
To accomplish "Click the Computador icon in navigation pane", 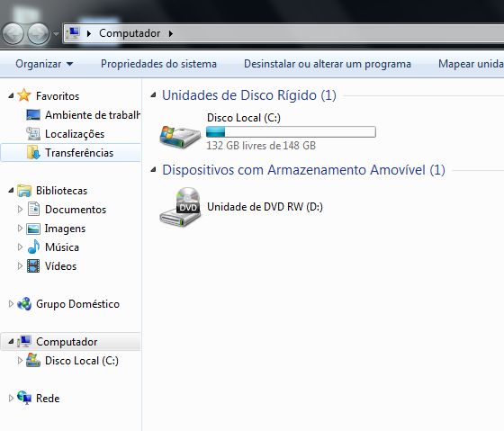I will [24, 341].
